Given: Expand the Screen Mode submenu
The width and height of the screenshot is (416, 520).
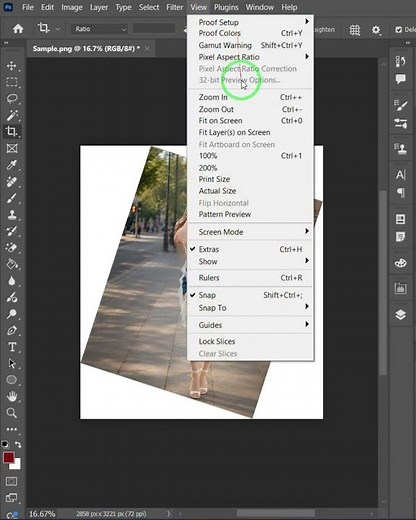Looking at the screenshot, I should pos(250,232).
